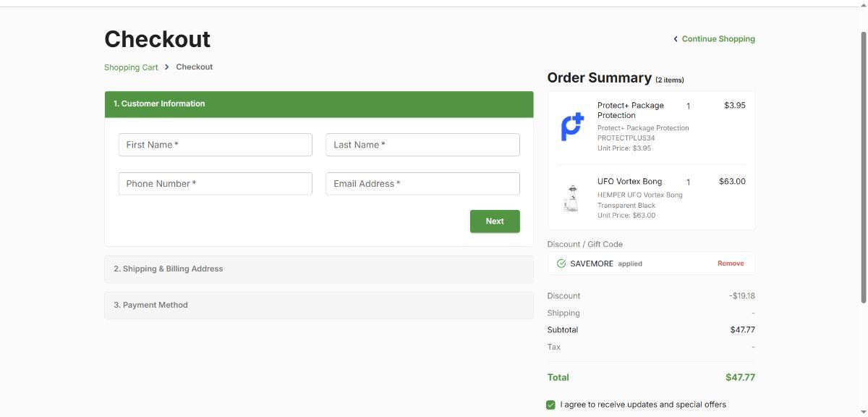The height and width of the screenshot is (417, 868).
Task: Select the Checkout breadcrumb item
Action: point(194,67)
